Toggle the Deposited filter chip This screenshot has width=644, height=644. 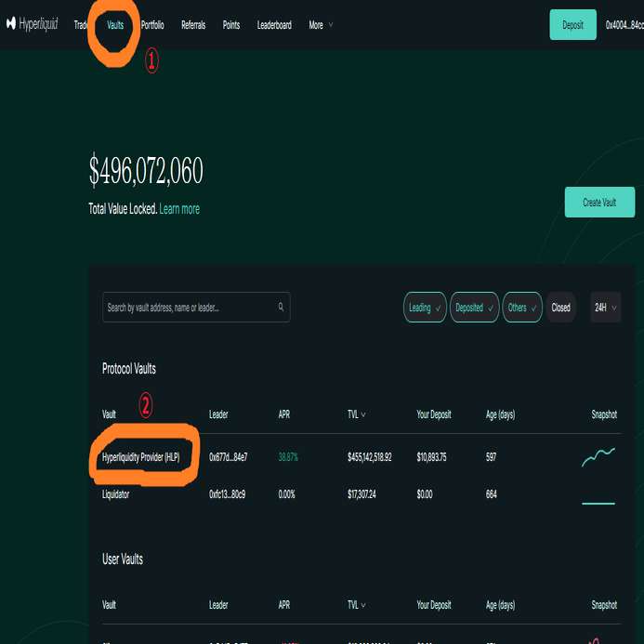click(x=474, y=308)
